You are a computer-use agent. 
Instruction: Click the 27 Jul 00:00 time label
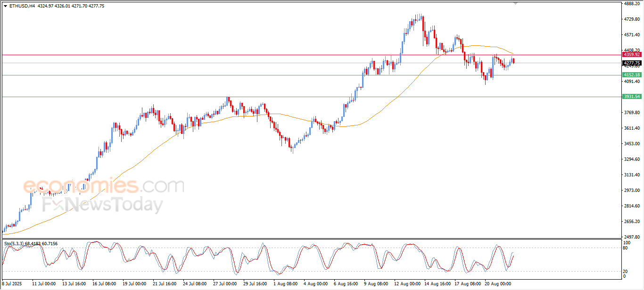[x=225, y=284]
